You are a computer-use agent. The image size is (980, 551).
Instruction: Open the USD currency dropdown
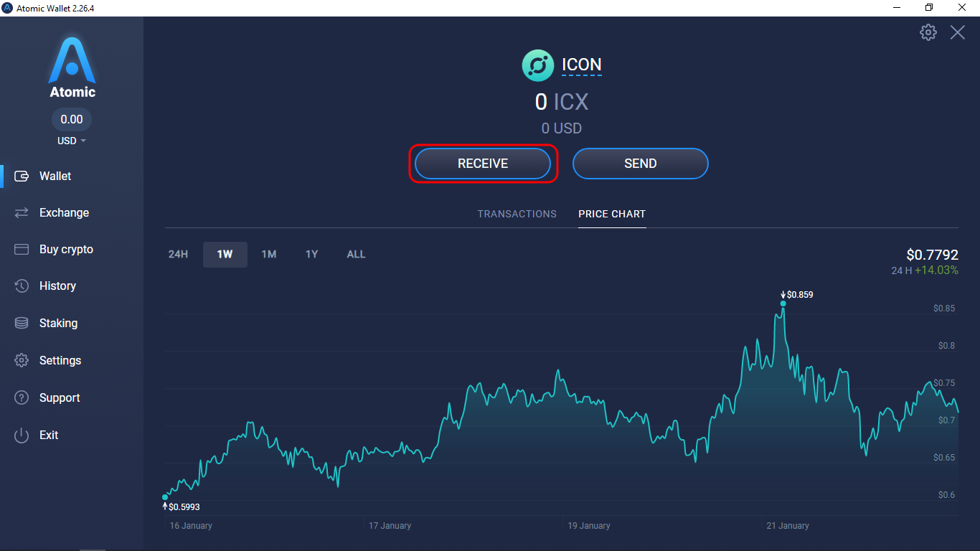(72, 141)
